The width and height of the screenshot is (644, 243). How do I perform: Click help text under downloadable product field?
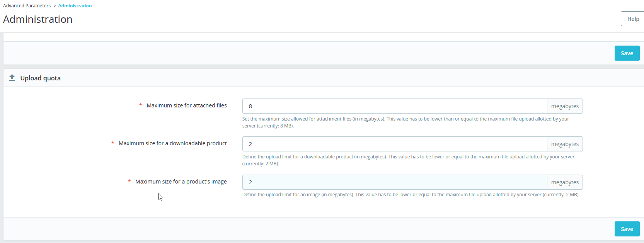click(408, 160)
